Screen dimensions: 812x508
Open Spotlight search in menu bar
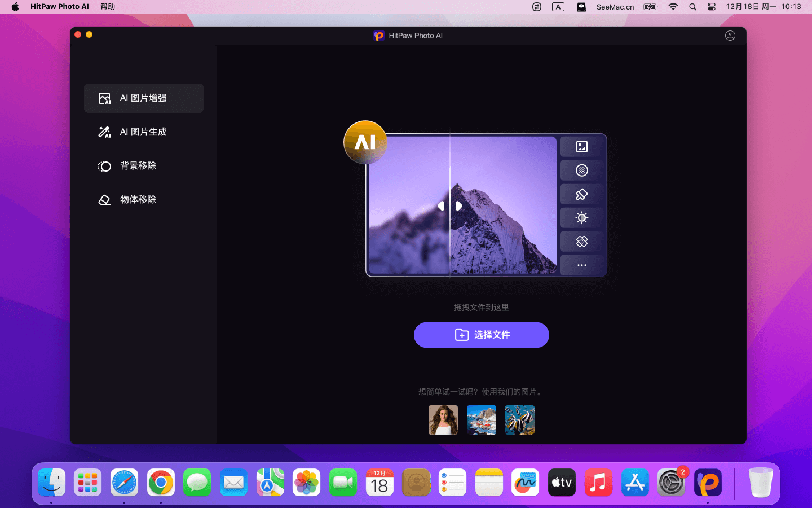click(x=692, y=7)
